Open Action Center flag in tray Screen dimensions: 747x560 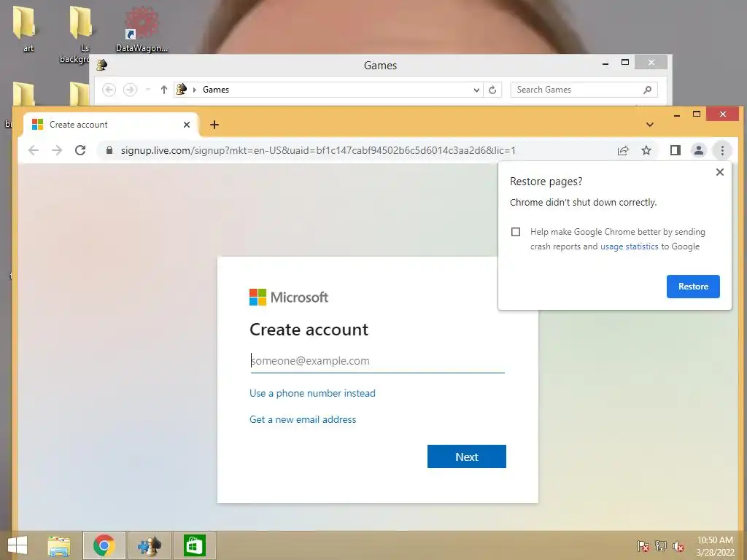pyautogui.click(x=643, y=546)
